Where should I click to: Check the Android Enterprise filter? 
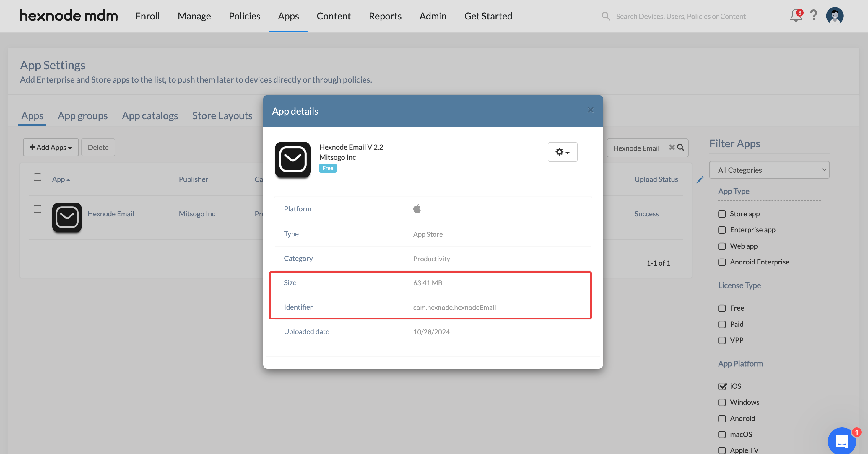click(722, 262)
